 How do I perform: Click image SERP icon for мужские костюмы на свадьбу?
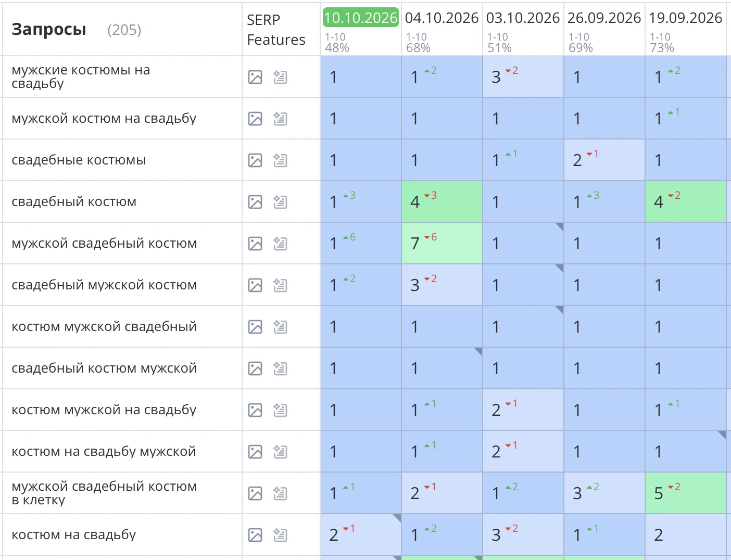point(255,77)
